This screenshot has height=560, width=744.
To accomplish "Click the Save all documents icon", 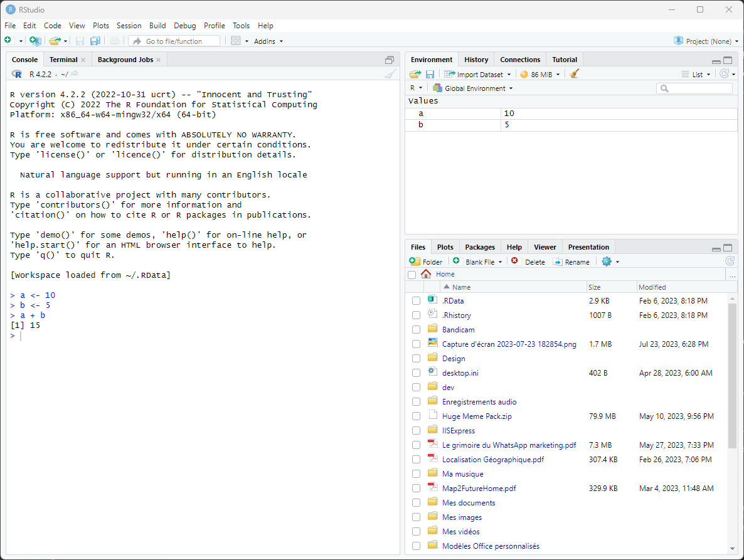I will (x=95, y=41).
